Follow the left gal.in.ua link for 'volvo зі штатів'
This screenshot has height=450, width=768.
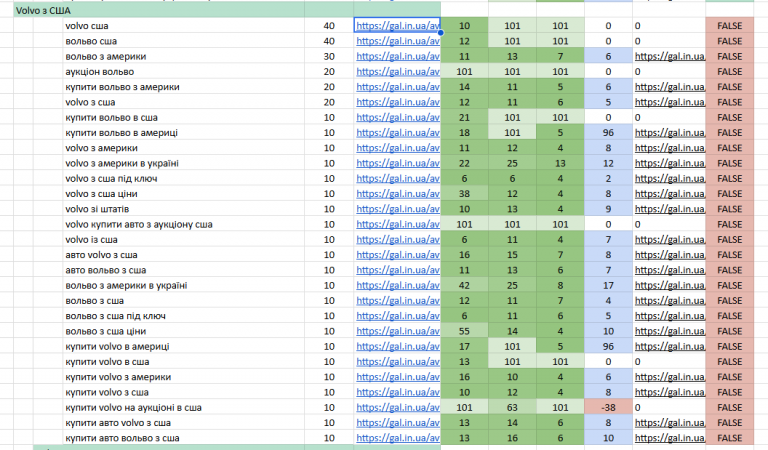398,209
